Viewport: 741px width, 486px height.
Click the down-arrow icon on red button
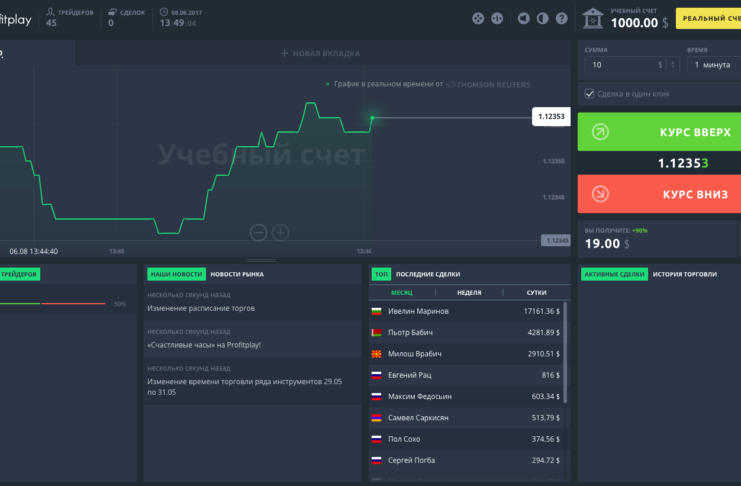pos(600,194)
